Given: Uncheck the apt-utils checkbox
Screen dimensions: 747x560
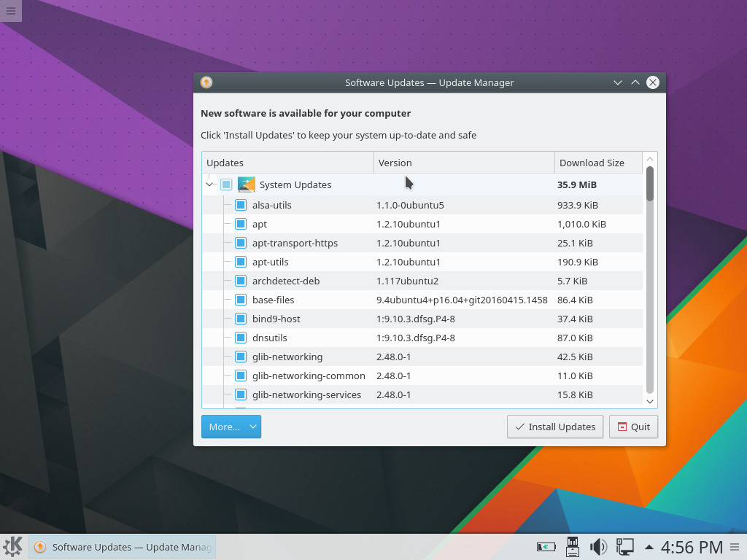Looking at the screenshot, I should click(241, 262).
